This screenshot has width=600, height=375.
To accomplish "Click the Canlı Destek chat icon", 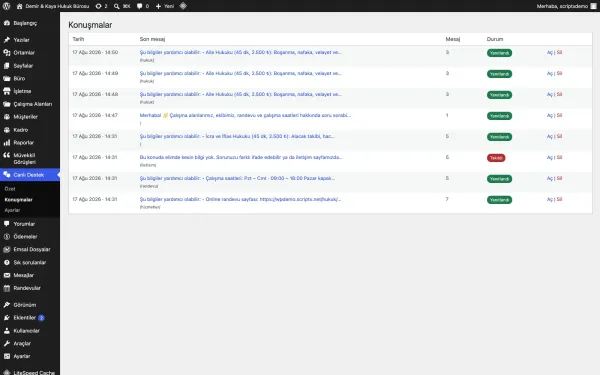I will pyautogui.click(x=7, y=175).
